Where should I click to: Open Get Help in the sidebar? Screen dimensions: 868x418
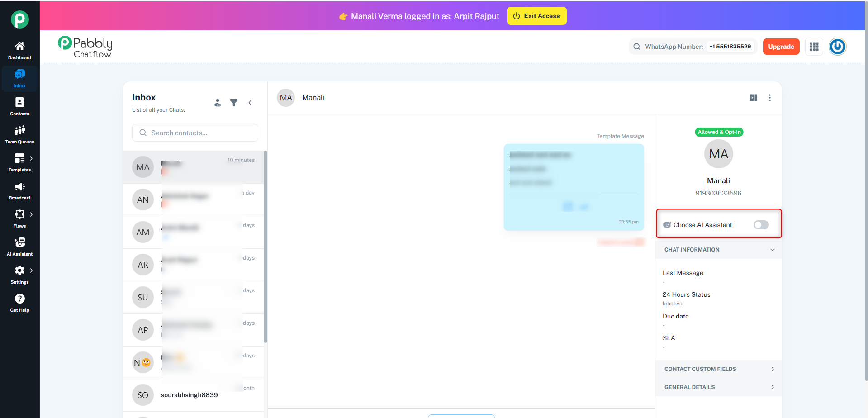point(19,303)
